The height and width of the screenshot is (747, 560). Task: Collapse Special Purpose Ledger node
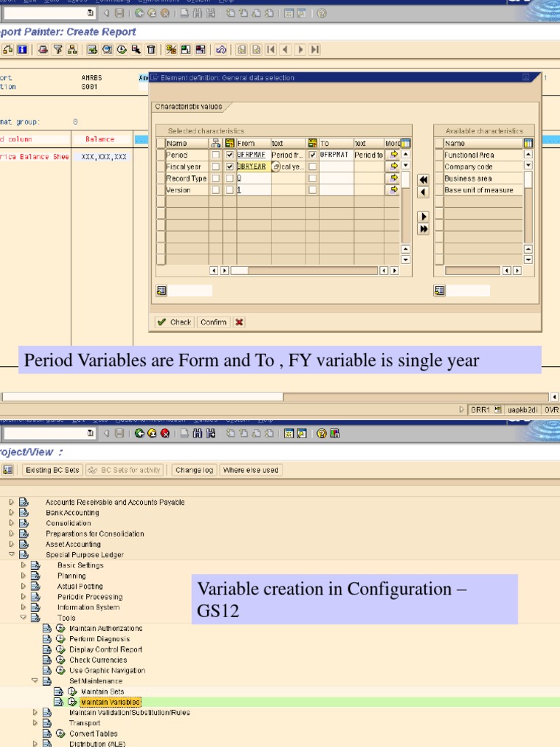point(12,554)
